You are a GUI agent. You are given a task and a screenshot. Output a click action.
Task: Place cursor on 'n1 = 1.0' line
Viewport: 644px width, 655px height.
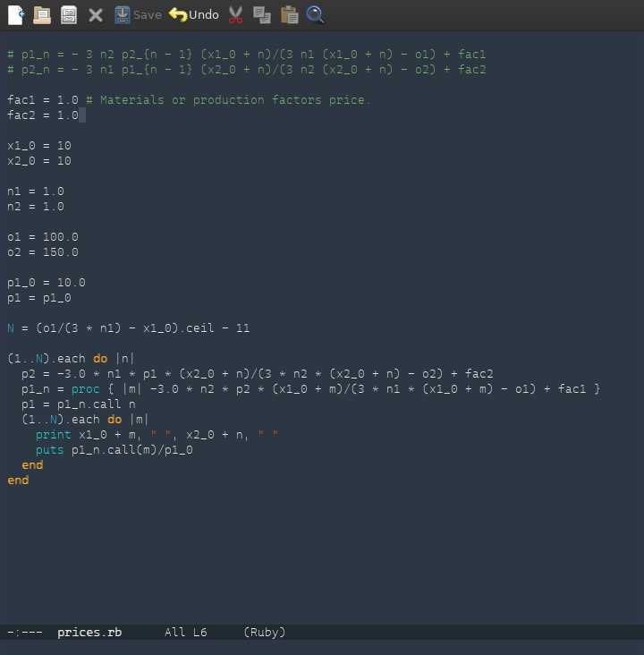click(36, 191)
